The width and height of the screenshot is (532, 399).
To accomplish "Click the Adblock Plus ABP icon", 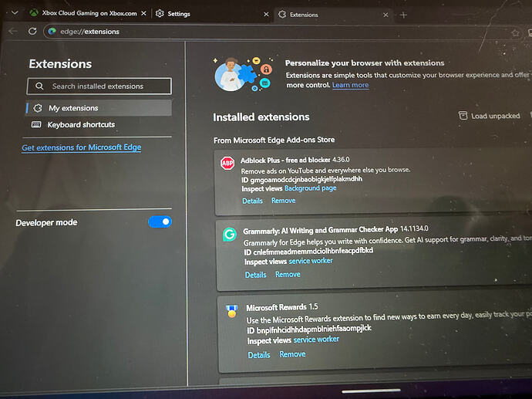I will click(x=227, y=164).
